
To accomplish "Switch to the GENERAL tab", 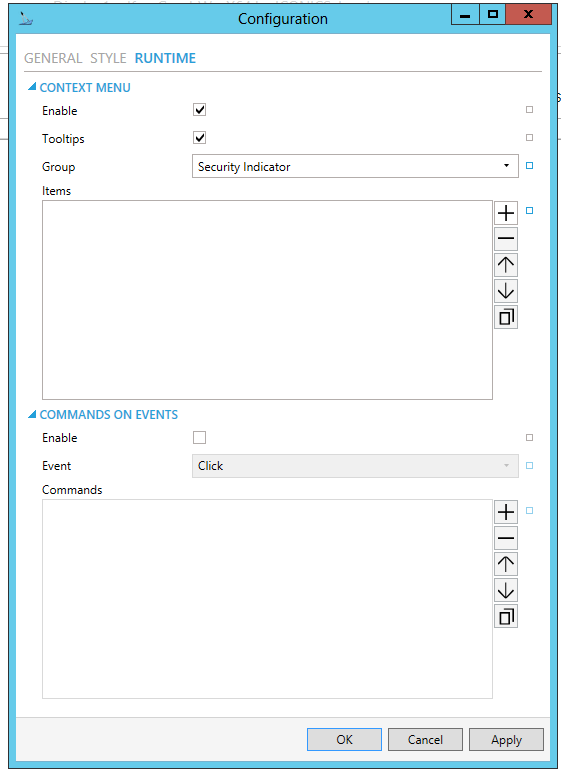I will (53, 58).
